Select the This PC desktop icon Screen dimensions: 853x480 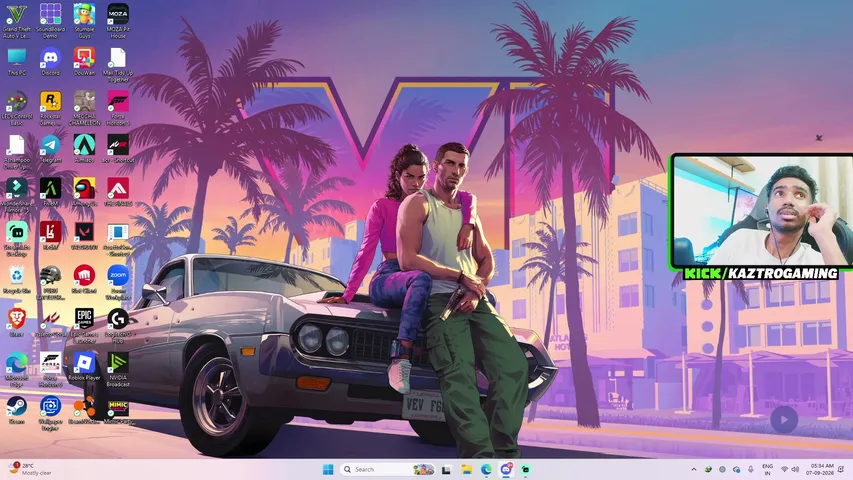pos(16,61)
